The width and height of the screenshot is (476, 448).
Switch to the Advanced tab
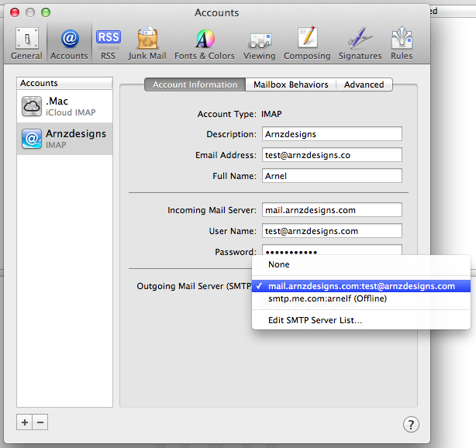click(364, 84)
